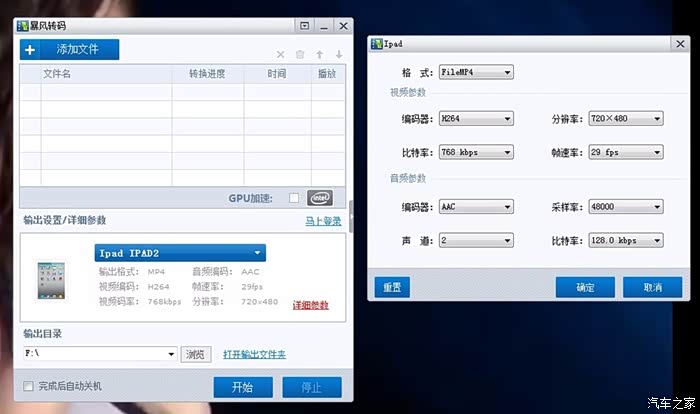This screenshot has height=414, width=700.
Task: Click the 停止 stop button
Action: point(312,387)
